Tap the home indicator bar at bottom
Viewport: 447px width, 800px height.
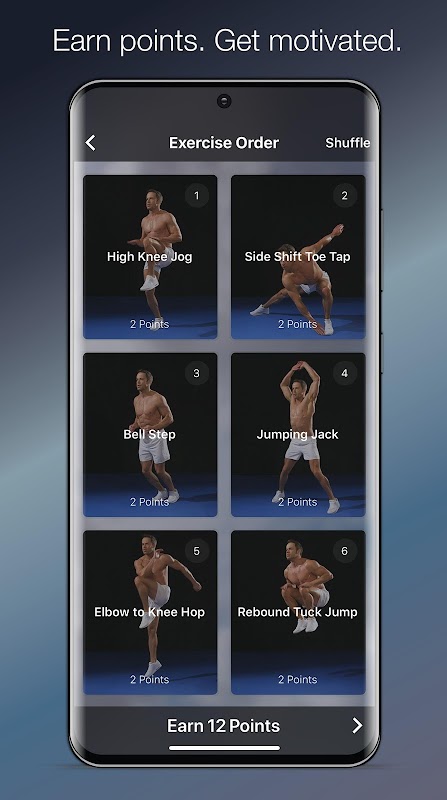(x=224, y=748)
